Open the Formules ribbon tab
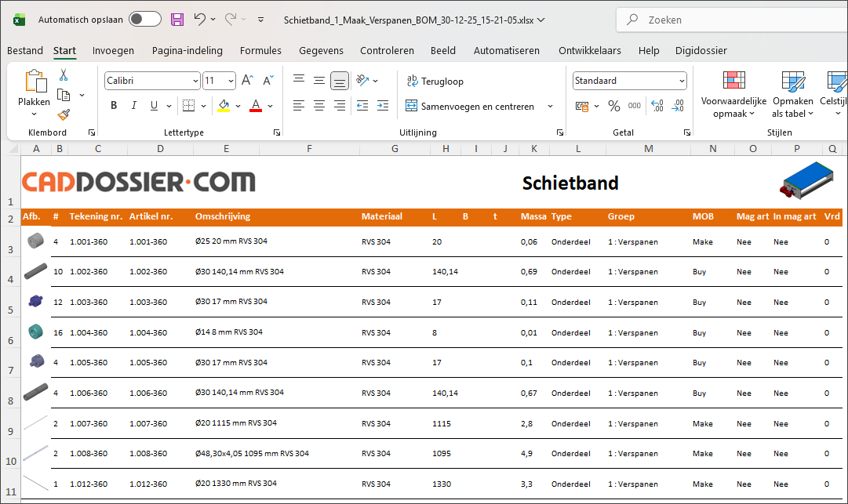This screenshot has width=848, height=504. tap(260, 51)
